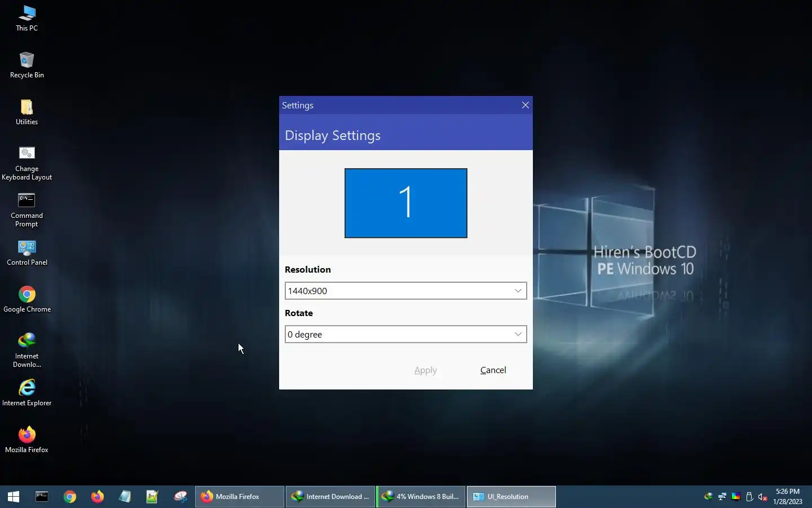Click the USB safely remove tray icon
The width and height of the screenshot is (812, 508).
pos(749,497)
